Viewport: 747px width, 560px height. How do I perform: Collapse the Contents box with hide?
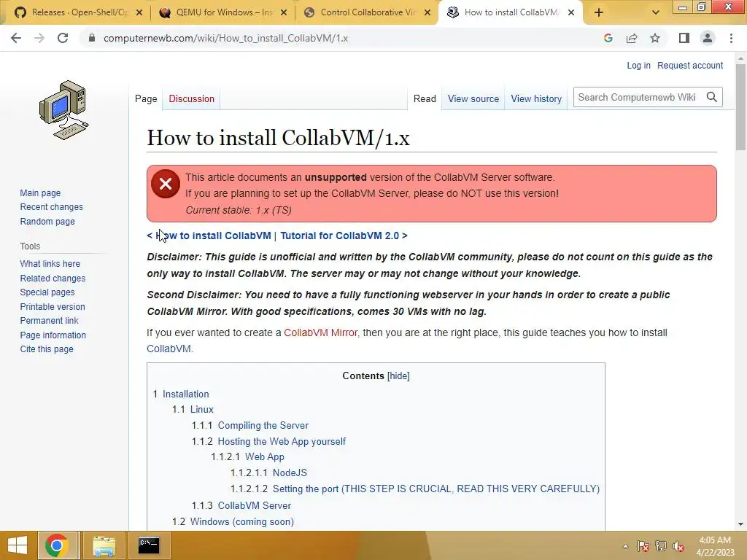(398, 376)
